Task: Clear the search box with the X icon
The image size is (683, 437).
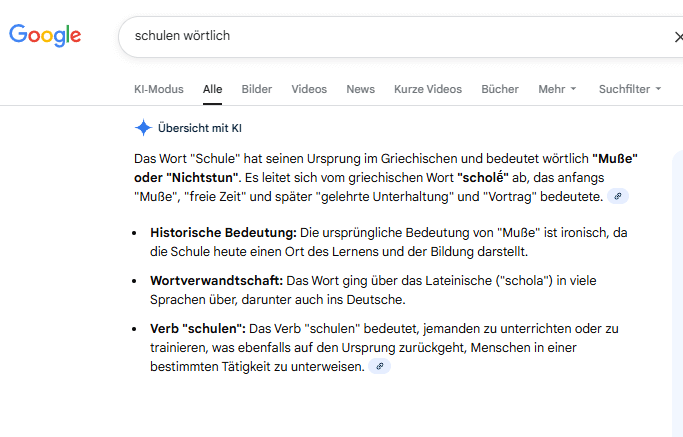Action: (677, 37)
